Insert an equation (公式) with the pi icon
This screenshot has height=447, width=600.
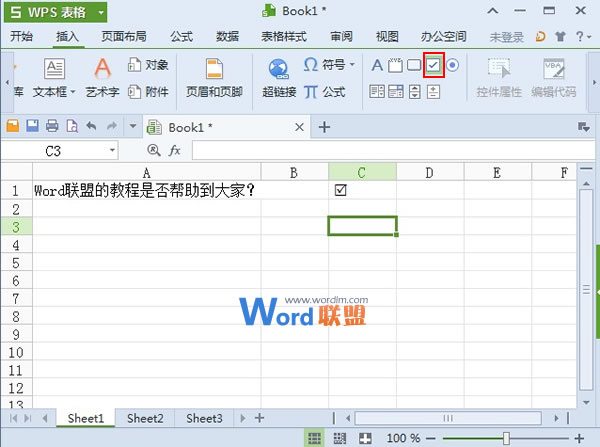pos(324,92)
